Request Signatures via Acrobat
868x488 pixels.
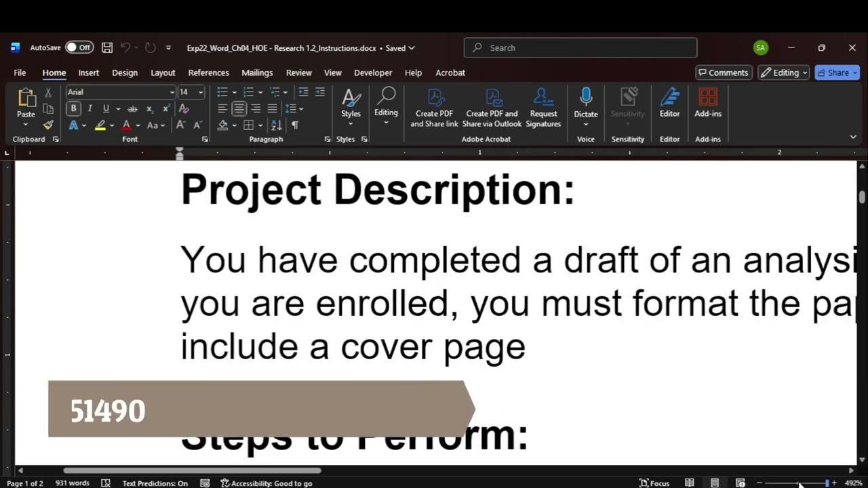click(x=543, y=108)
